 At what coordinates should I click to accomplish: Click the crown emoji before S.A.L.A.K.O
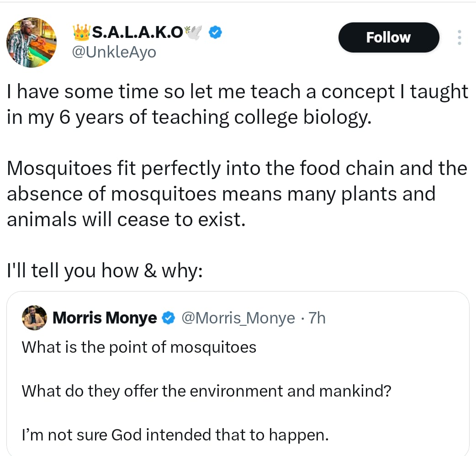[x=82, y=32]
